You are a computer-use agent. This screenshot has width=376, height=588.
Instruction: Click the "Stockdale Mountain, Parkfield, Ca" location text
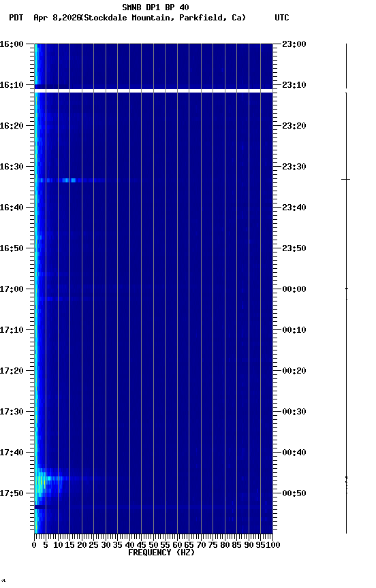pyautogui.click(x=163, y=18)
